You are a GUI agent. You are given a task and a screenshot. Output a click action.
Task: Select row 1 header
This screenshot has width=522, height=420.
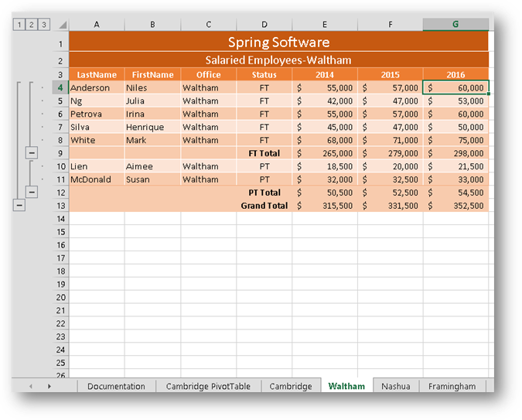(60, 43)
